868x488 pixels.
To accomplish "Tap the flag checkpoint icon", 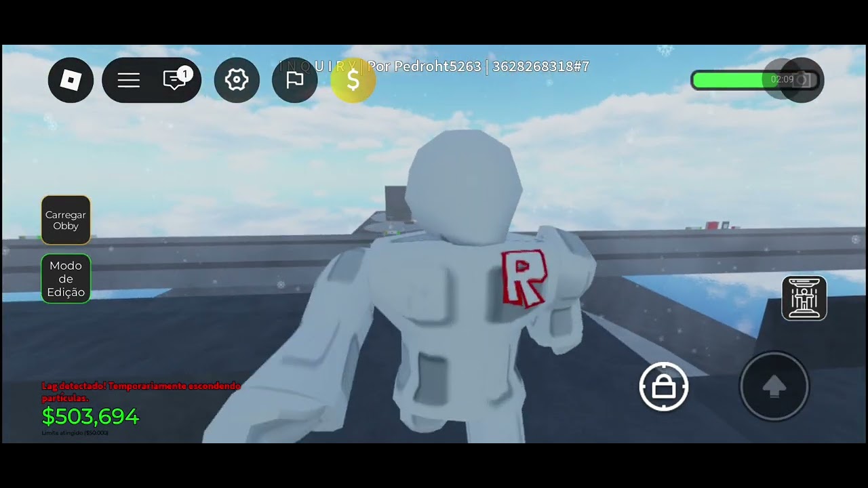I will click(x=295, y=80).
